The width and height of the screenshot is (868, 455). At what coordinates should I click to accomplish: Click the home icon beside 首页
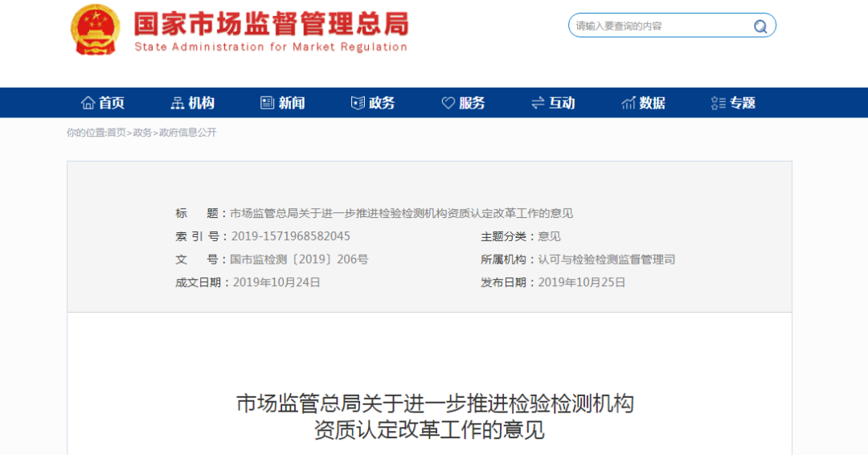[x=88, y=102]
